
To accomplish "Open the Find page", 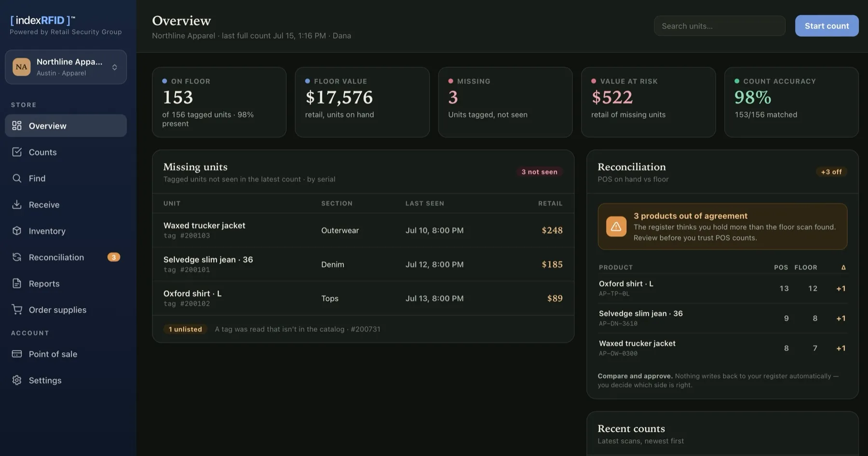I will (x=66, y=178).
